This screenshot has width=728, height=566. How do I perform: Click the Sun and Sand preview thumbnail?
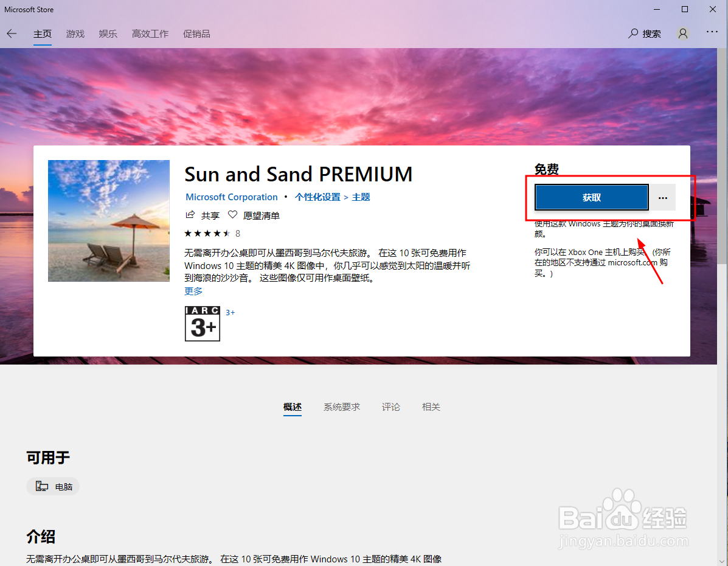(x=108, y=220)
